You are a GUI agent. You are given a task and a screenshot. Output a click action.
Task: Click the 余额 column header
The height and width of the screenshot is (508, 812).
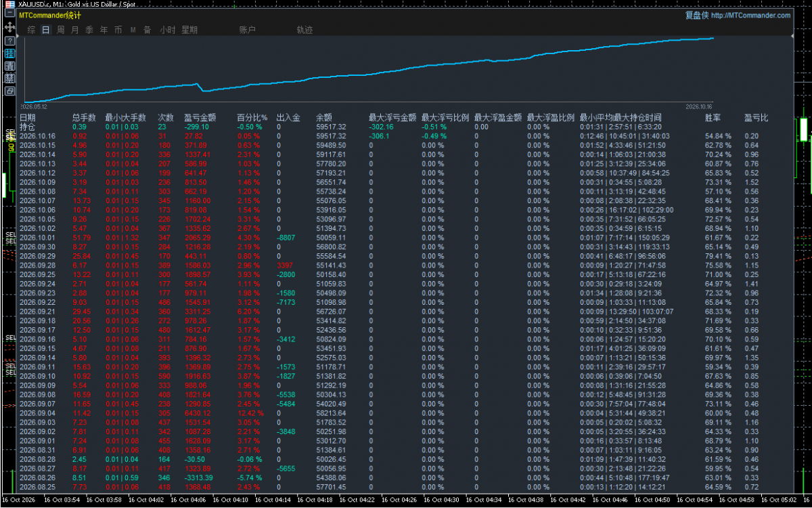click(x=324, y=118)
